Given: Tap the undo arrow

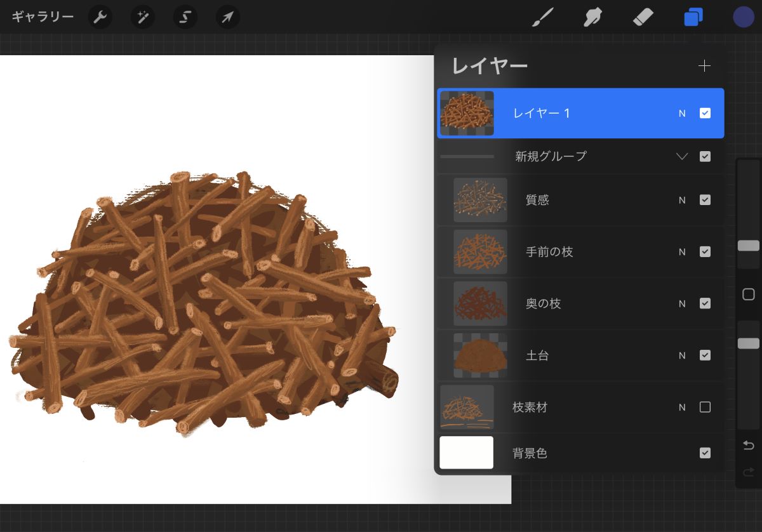Looking at the screenshot, I should [x=748, y=445].
